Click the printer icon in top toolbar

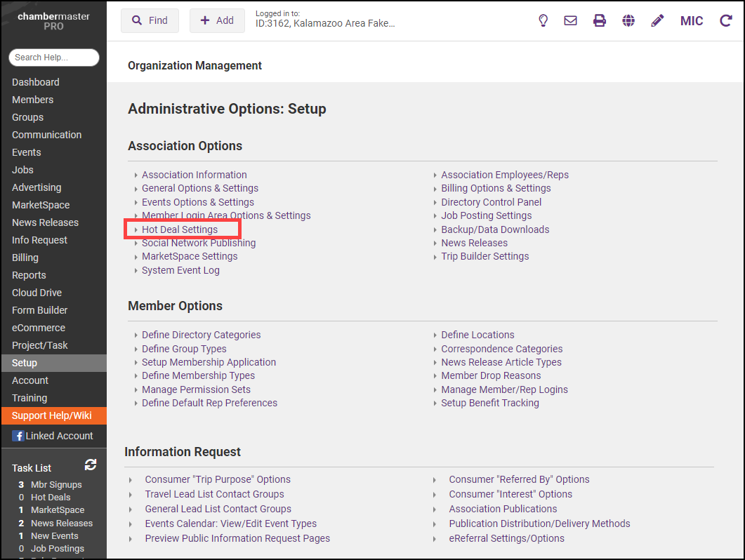pos(600,21)
